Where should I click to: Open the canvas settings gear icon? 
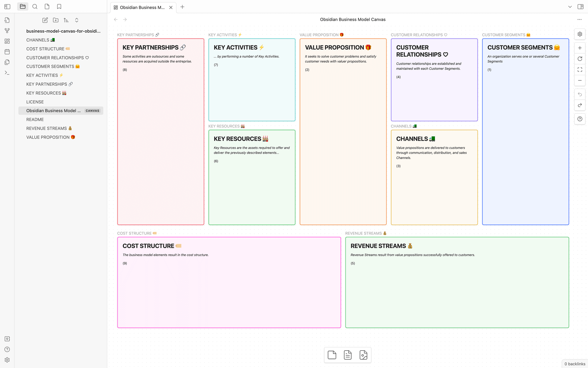pyautogui.click(x=580, y=34)
